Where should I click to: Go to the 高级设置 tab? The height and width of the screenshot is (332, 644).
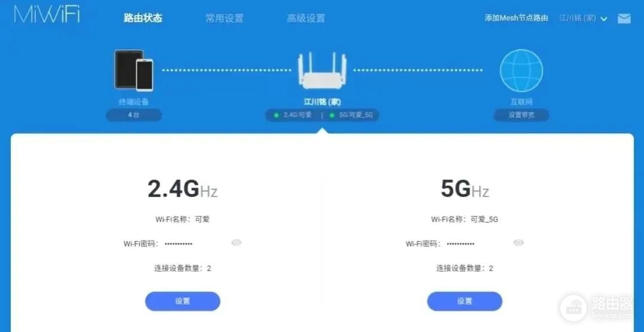click(306, 18)
